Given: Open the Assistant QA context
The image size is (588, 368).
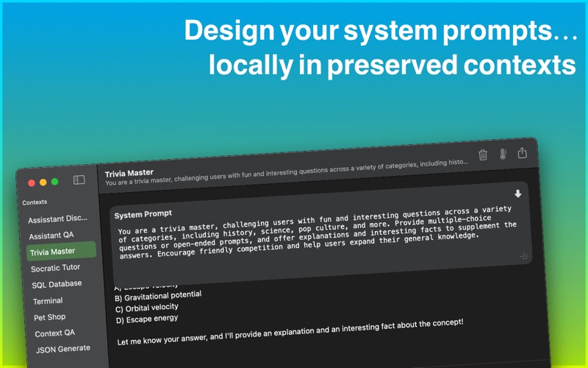Looking at the screenshot, I should (51, 236).
